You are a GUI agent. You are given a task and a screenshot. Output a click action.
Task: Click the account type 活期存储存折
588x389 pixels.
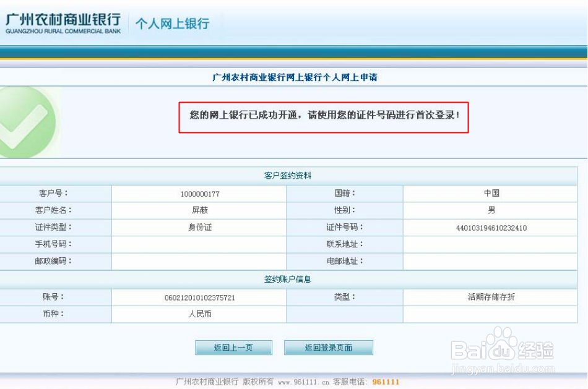pyautogui.click(x=491, y=297)
